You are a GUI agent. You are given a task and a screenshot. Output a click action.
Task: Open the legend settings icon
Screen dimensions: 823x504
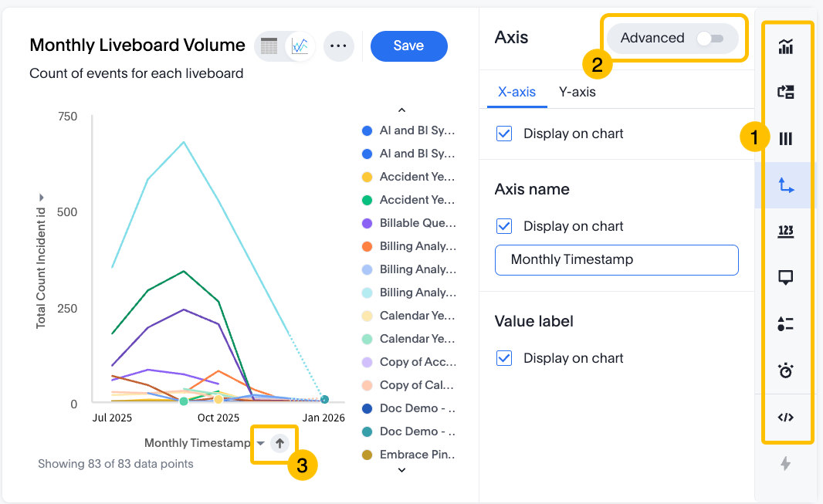coord(786,323)
